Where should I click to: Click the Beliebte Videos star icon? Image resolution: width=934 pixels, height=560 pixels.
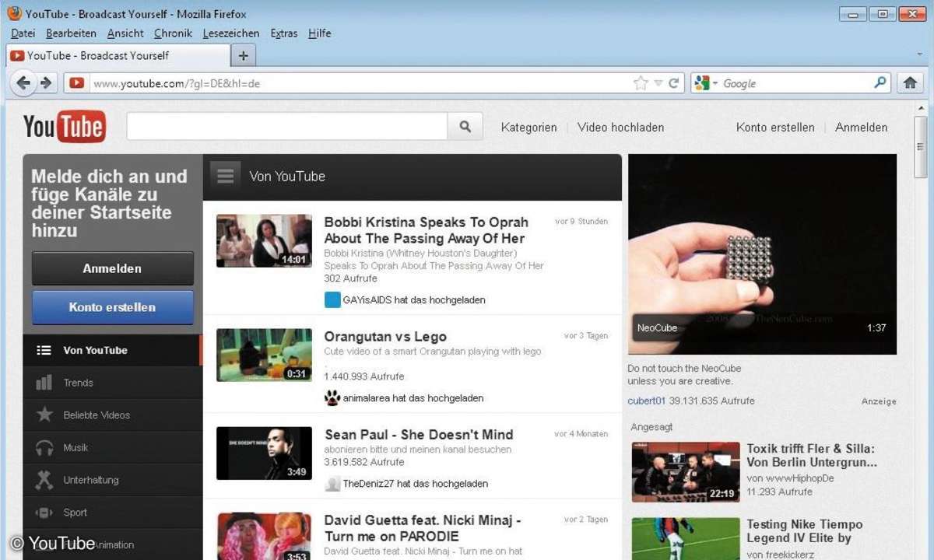pos(44,415)
